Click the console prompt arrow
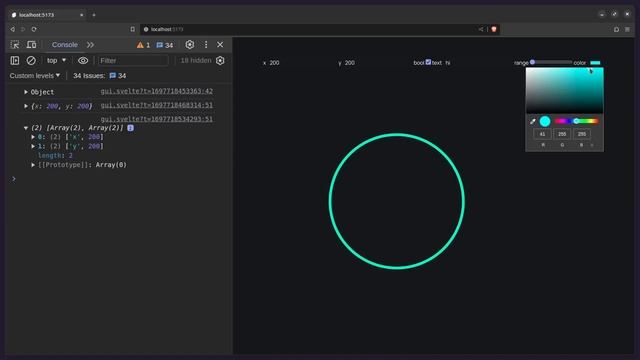The width and height of the screenshot is (640, 360). pos(14,179)
